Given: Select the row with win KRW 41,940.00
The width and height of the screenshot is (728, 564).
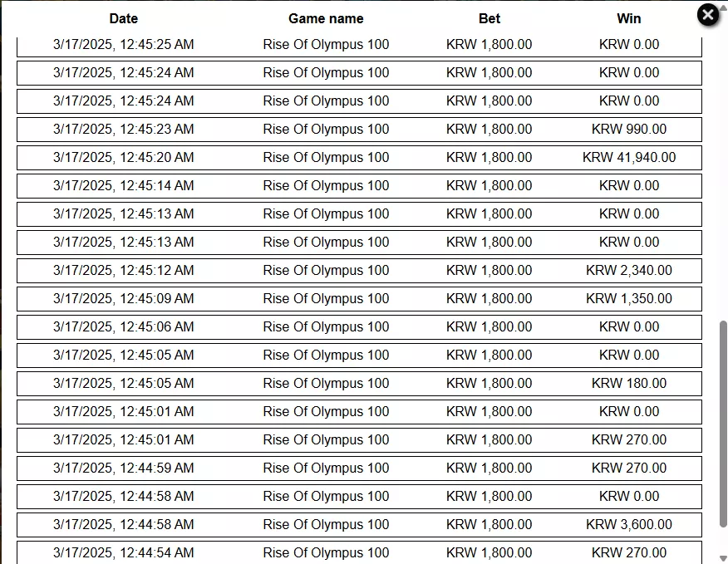Looking at the screenshot, I should 359,157.
